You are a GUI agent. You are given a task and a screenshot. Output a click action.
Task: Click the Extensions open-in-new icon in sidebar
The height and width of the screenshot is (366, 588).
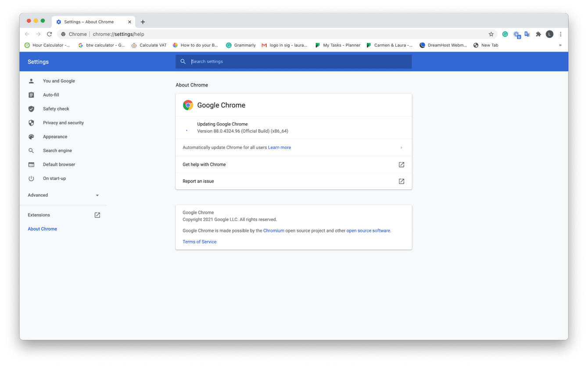click(97, 215)
